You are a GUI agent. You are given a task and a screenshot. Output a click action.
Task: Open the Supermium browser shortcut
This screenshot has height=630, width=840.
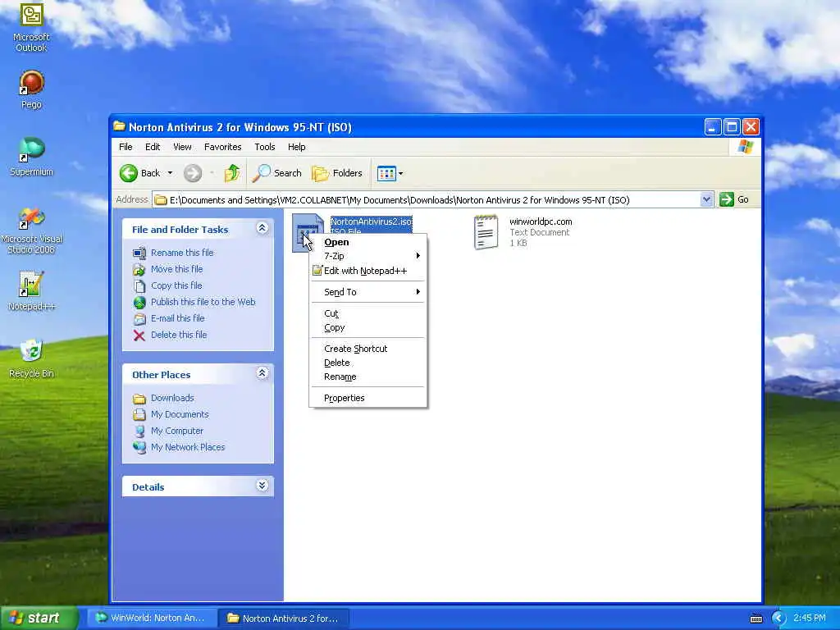(31, 157)
